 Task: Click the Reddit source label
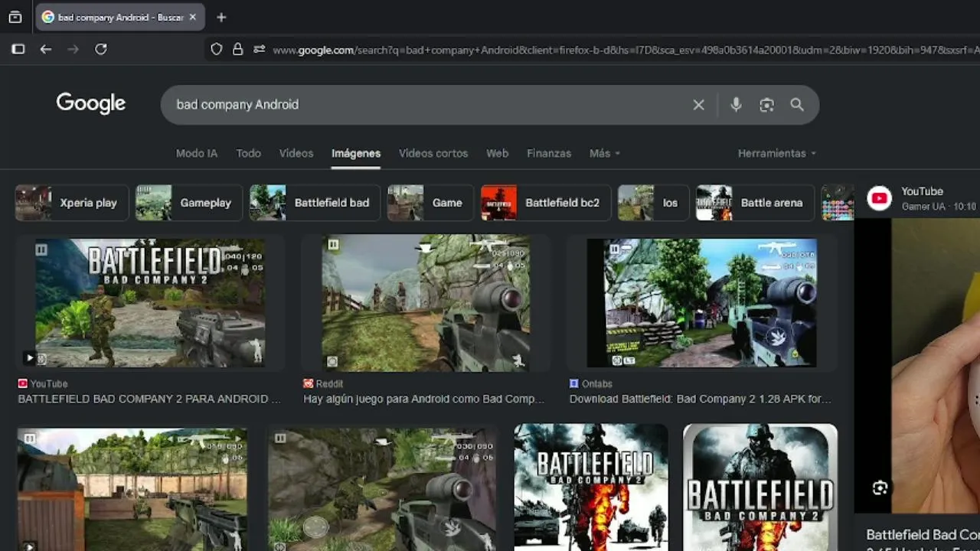(323, 383)
